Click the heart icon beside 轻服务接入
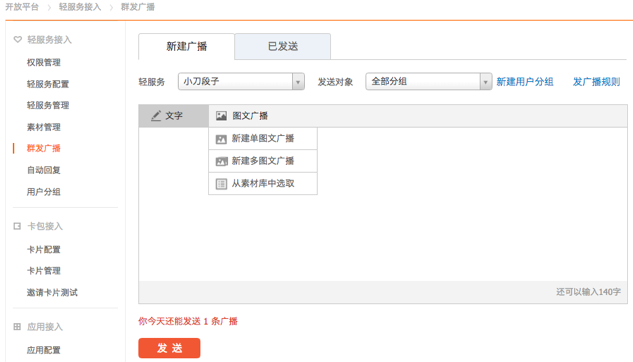633x362 pixels. (x=17, y=40)
